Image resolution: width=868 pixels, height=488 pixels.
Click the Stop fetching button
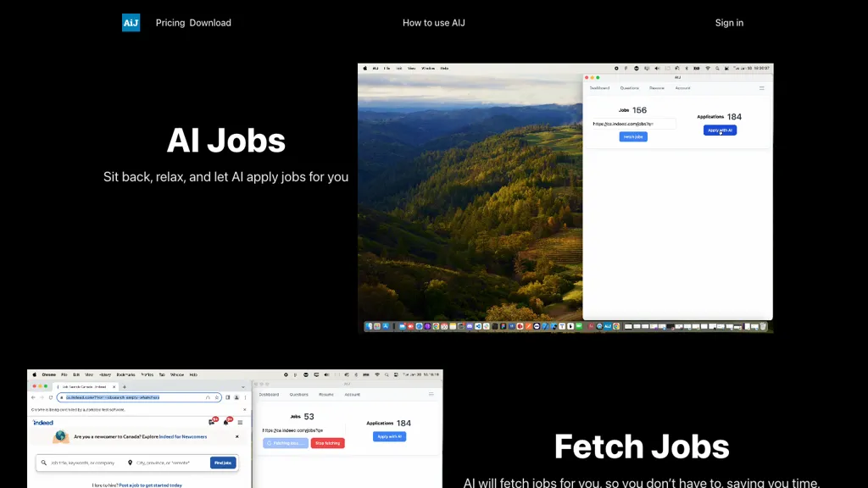[x=327, y=443]
